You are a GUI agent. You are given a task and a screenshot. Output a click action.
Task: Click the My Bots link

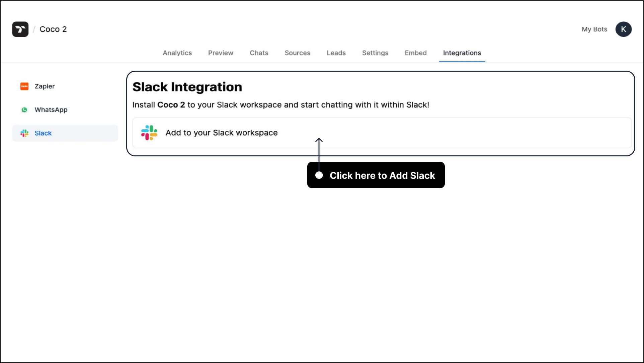[x=594, y=29]
